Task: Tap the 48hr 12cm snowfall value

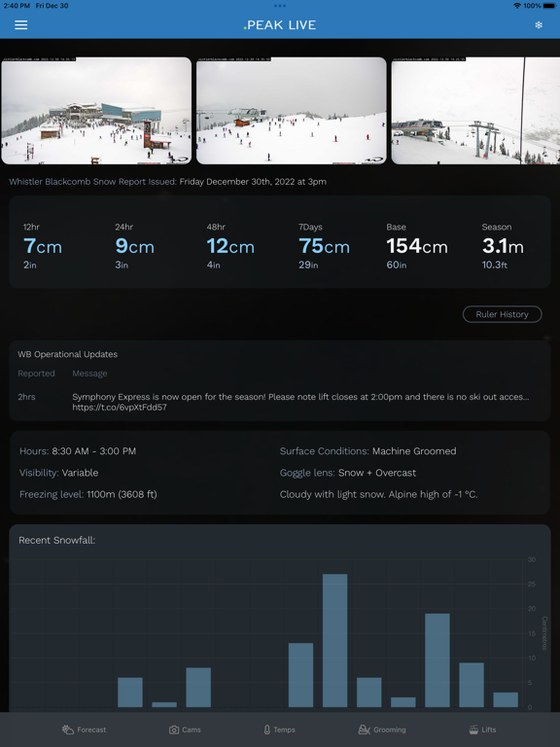Action: coord(230,246)
